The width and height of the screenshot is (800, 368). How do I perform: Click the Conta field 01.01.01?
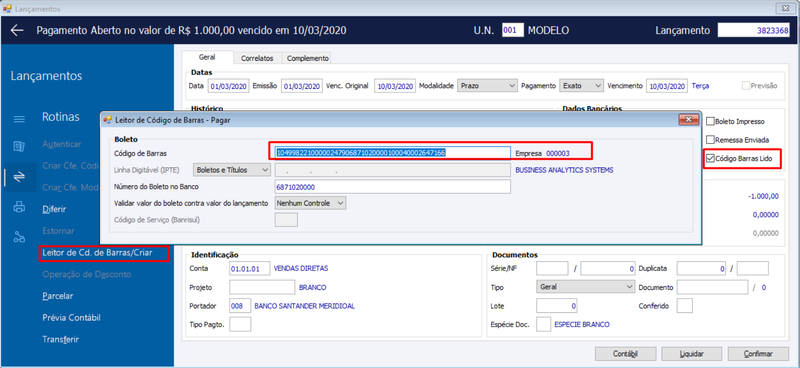click(249, 267)
